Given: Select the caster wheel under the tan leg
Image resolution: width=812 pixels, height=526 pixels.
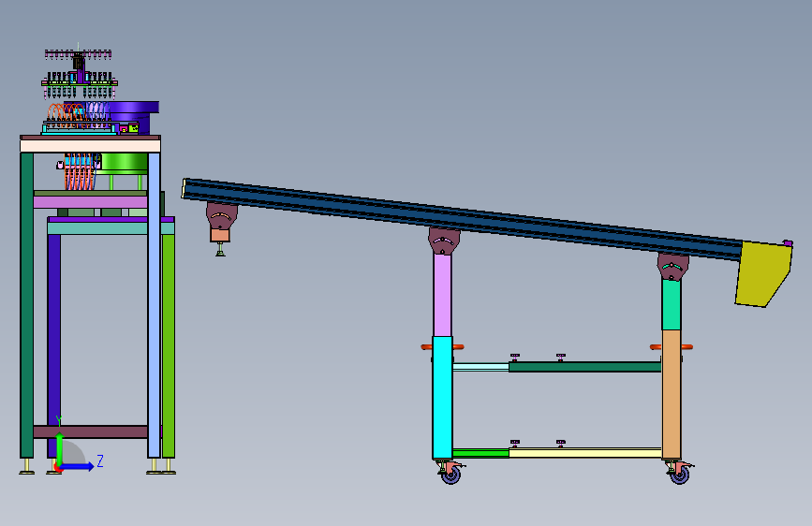Looking at the screenshot, I should click(679, 474).
